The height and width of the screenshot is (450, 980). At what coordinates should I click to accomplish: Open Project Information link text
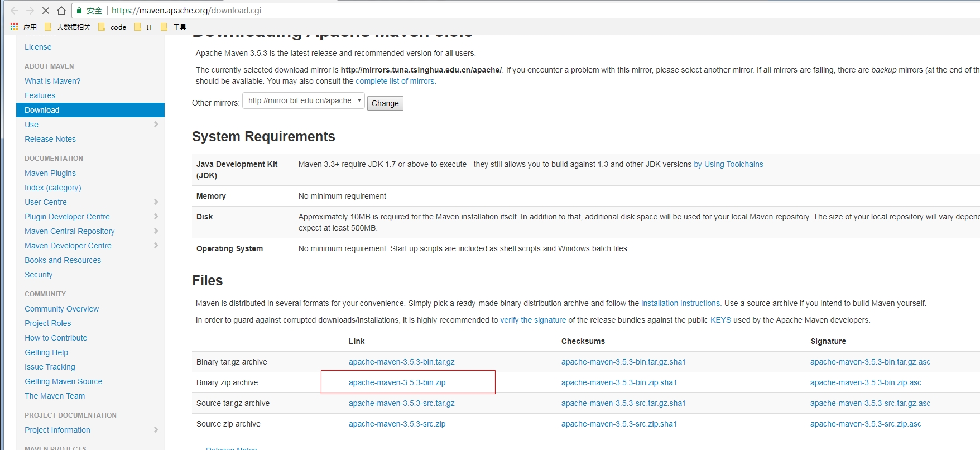pos(57,430)
